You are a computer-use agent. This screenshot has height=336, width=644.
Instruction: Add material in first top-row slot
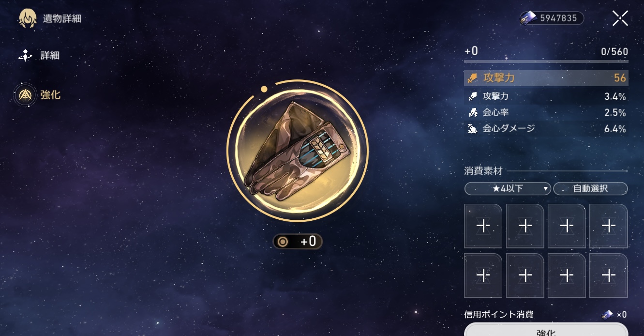tap(483, 226)
